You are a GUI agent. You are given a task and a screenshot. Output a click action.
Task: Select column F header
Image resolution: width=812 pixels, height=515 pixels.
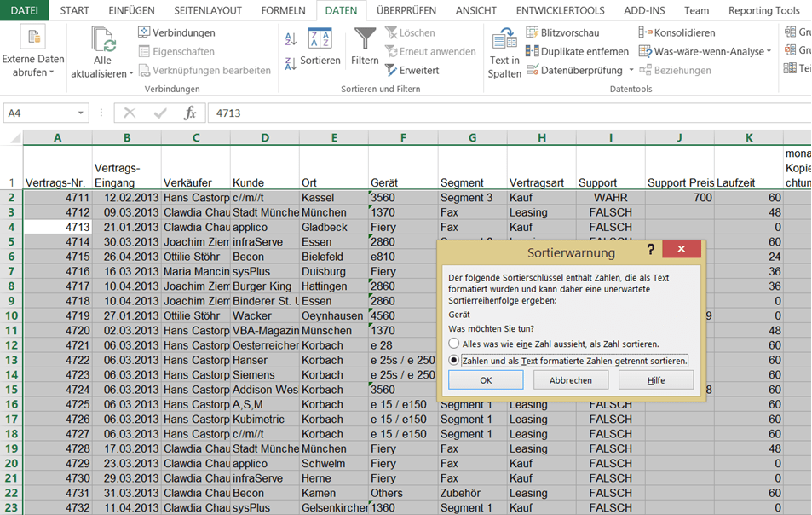403,138
